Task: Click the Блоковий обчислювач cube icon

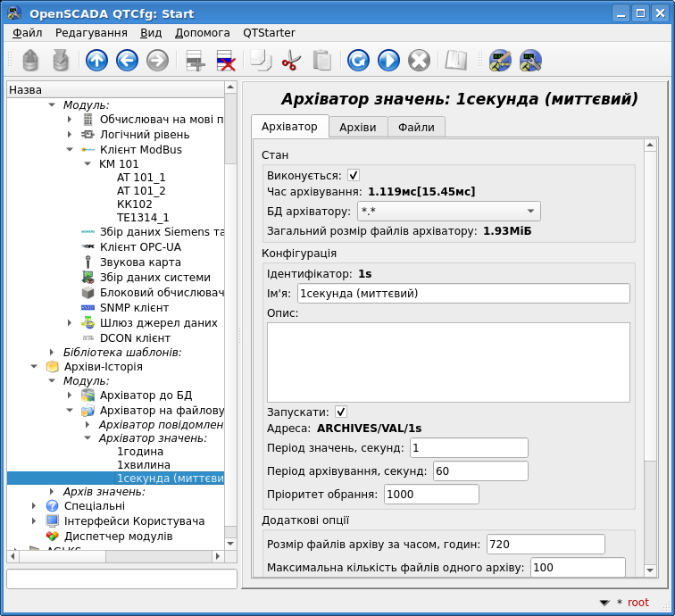Action: pyautogui.click(x=87, y=292)
